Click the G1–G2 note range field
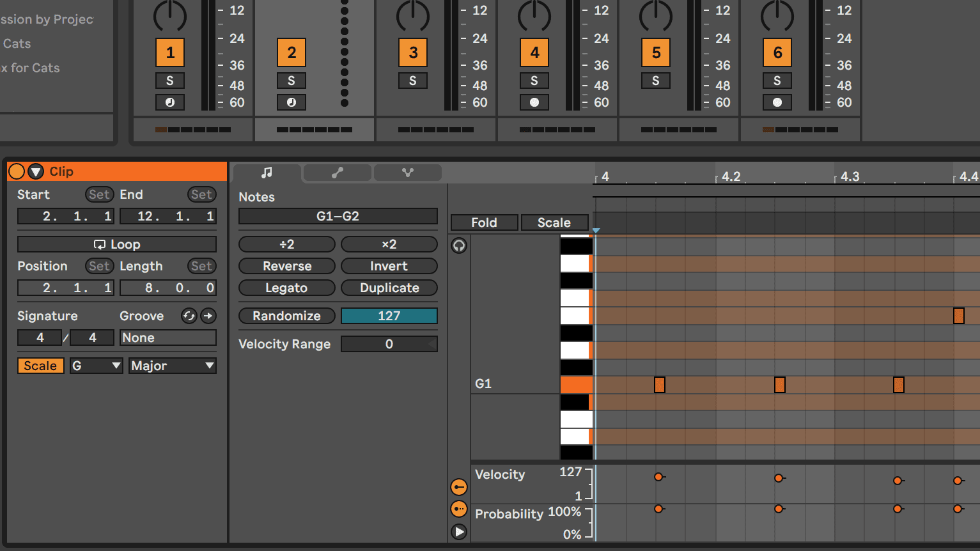980x551 pixels. pos(338,216)
